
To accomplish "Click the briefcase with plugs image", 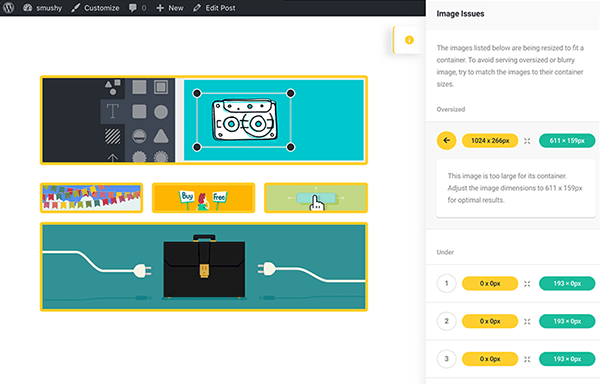I will coord(204,267).
